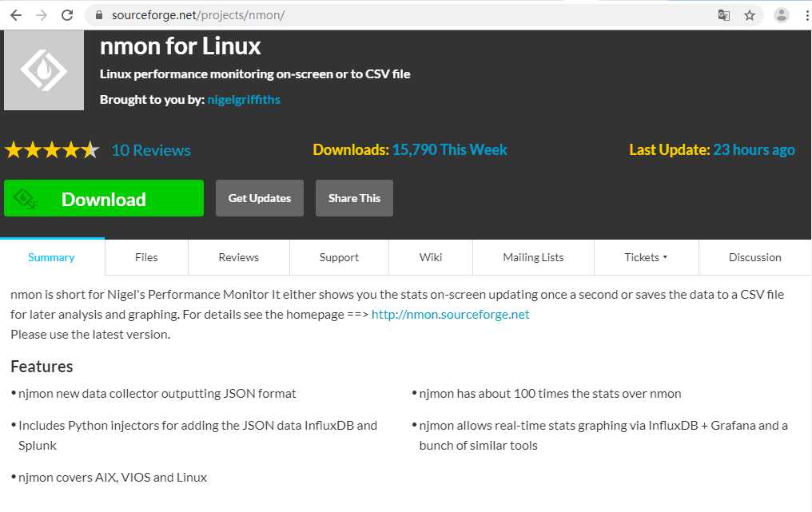Click 'njmon has about 100 times the stats' text

click(550, 394)
